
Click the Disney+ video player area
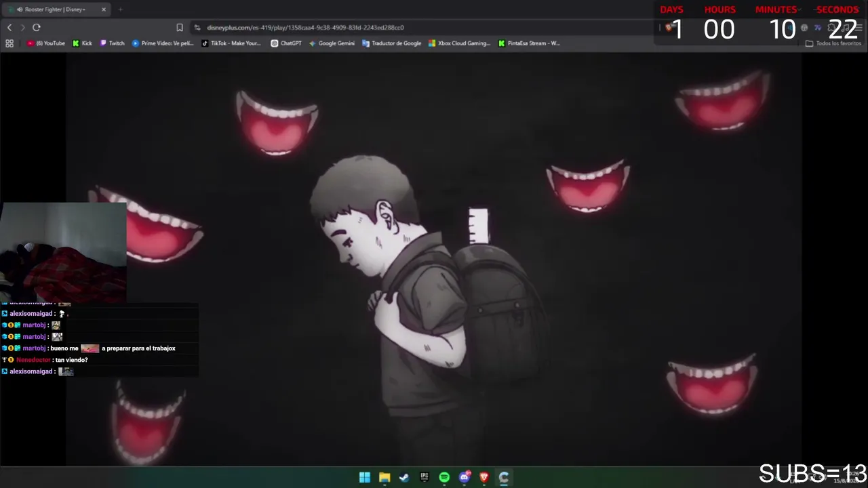point(434,260)
